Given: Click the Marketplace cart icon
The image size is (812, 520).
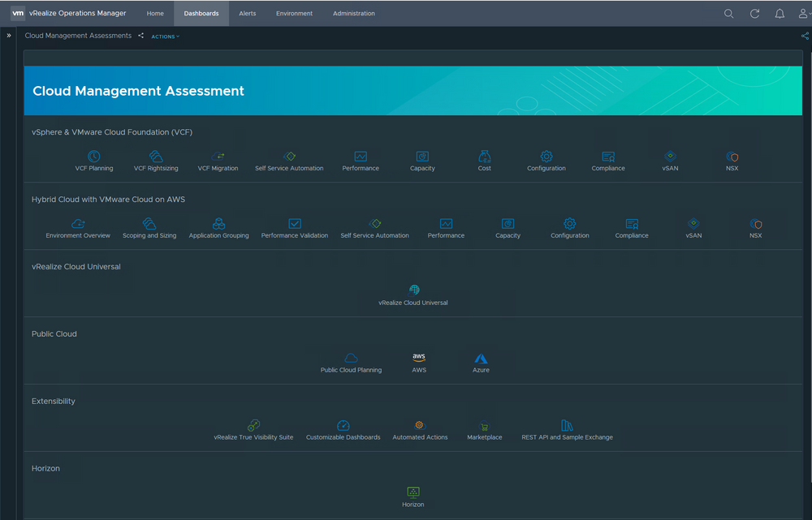Looking at the screenshot, I should (x=485, y=426).
